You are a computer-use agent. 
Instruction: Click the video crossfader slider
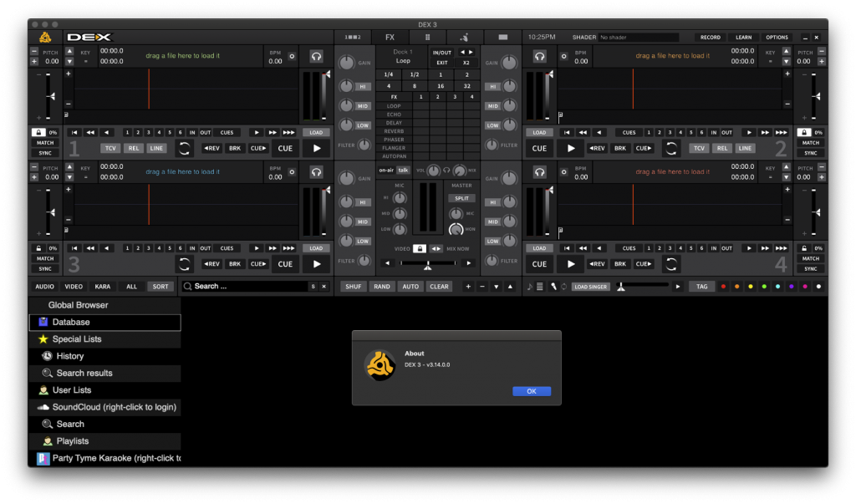tap(428, 263)
